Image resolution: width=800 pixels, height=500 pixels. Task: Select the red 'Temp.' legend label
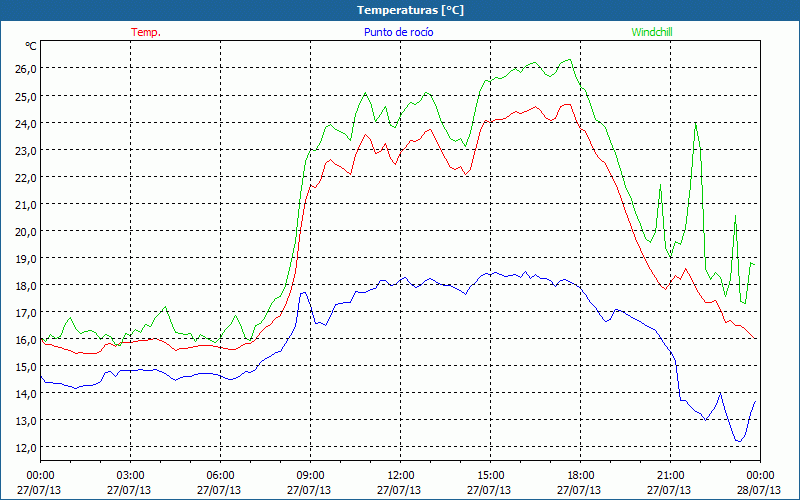click(146, 32)
